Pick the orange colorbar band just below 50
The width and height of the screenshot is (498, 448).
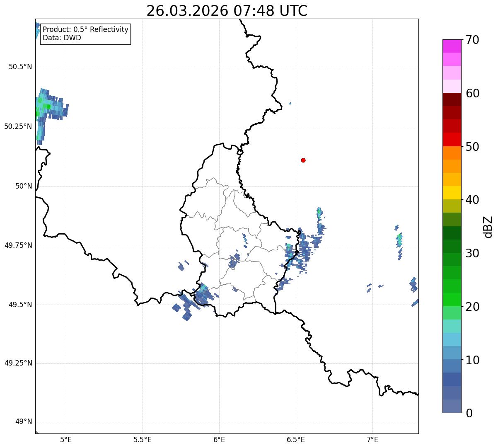pos(452,153)
